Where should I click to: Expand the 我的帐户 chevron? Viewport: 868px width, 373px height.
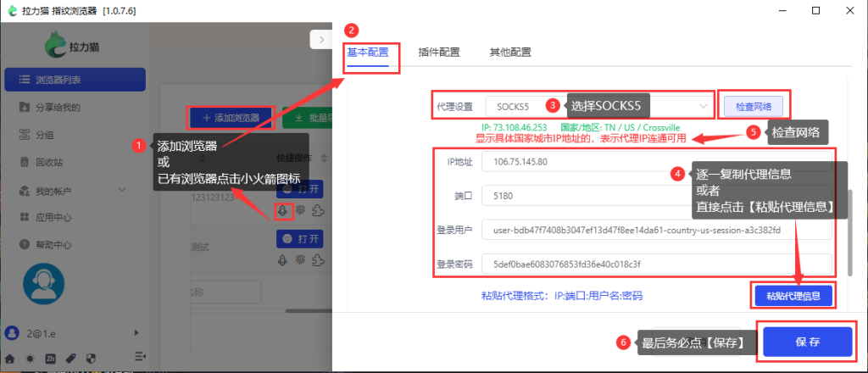coord(123,191)
